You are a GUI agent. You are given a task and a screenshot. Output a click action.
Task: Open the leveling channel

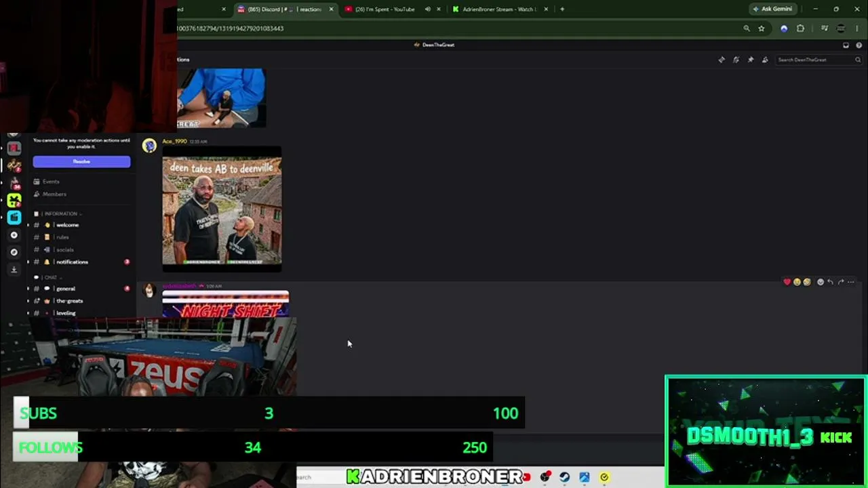[66, 313]
